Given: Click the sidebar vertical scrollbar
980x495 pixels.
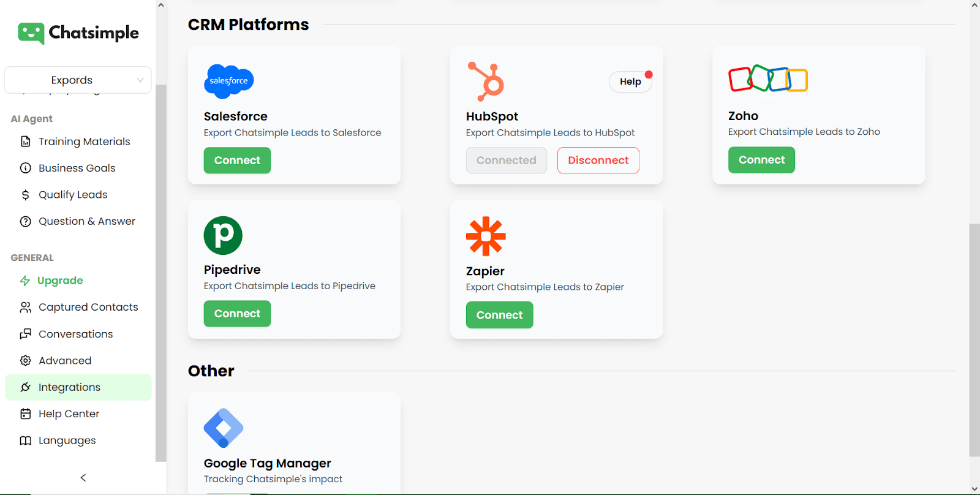Looking at the screenshot, I should click(x=161, y=273).
